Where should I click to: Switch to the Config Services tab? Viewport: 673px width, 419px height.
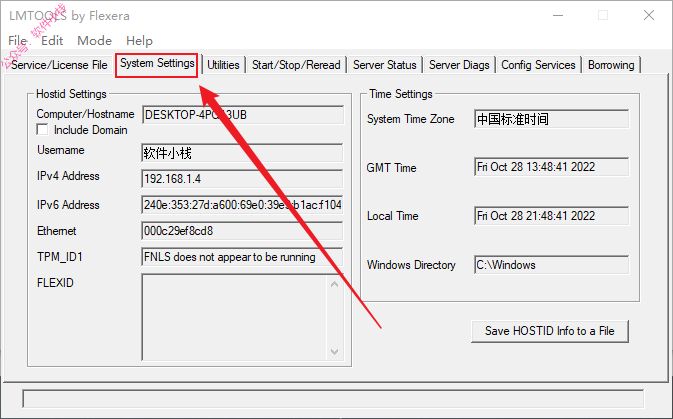coord(538,65)
